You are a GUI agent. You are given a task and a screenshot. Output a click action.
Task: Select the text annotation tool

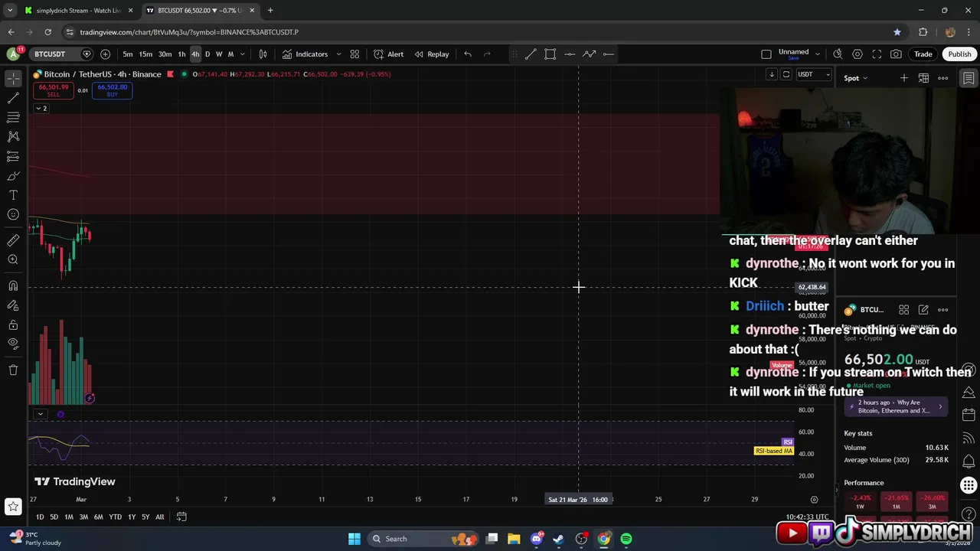coord(13,195)
